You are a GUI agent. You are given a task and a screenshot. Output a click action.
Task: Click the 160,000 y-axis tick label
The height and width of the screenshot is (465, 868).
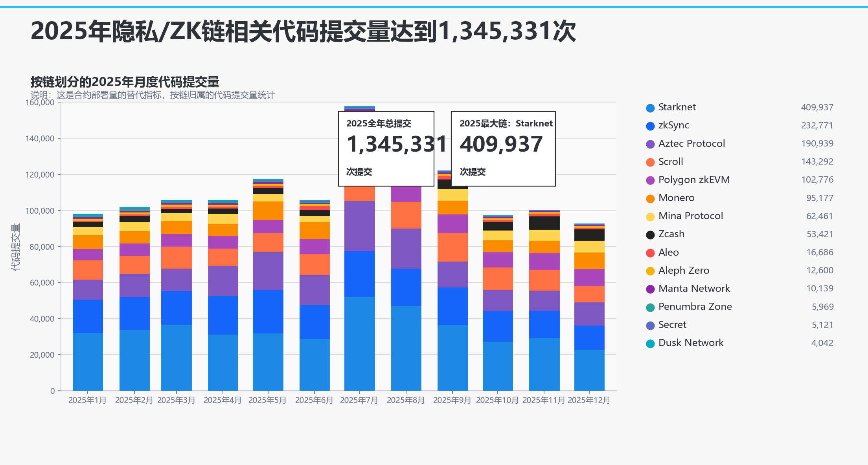[x=40, y=103]
